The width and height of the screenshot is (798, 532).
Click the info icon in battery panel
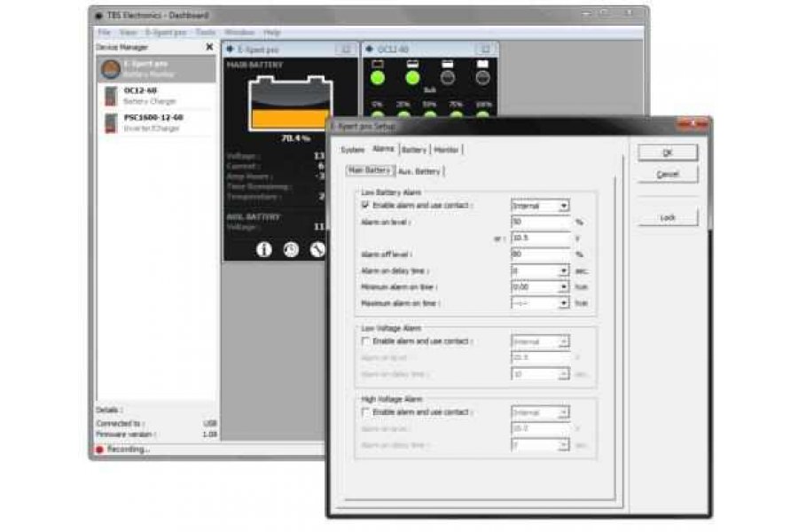[x=263, y=249]
